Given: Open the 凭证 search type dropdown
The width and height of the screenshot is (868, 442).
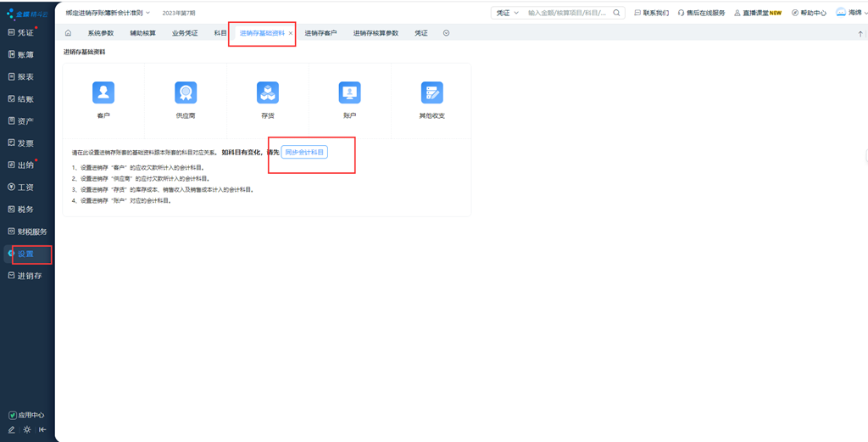Looking at the screenshot, I should [508, 13].
